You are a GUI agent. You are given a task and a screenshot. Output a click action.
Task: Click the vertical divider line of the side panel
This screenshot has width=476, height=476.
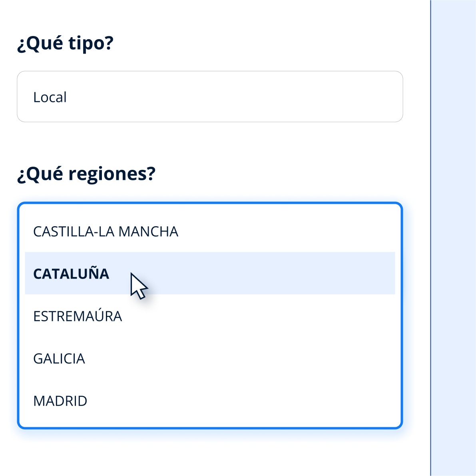coord(430,240)
